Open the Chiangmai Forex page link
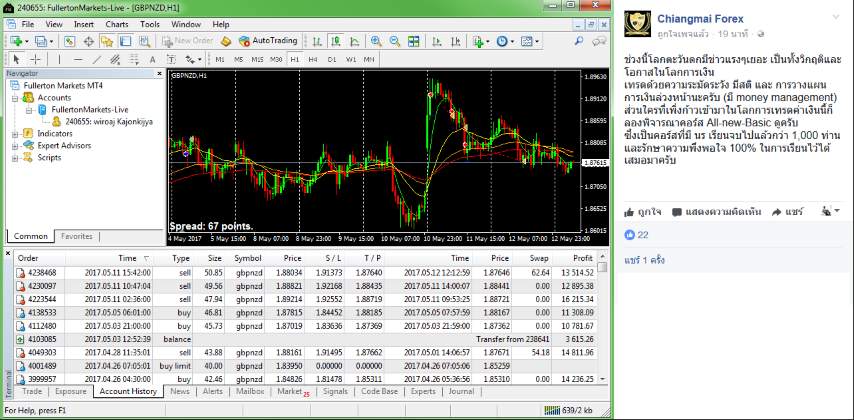The image size is (854, 420). 700,19
